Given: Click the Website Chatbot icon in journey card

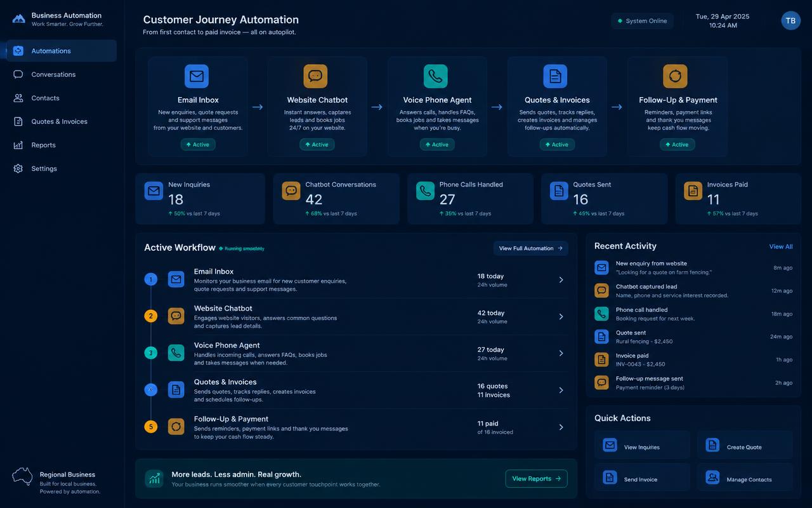Looking at the screenshot, I should pyautogui.click(x=315, y=76).
